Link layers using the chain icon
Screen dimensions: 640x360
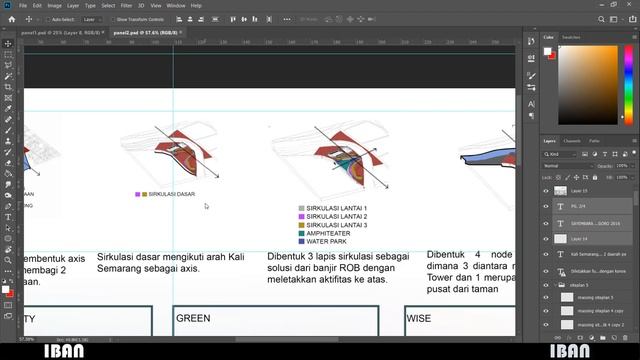[557, 338]
